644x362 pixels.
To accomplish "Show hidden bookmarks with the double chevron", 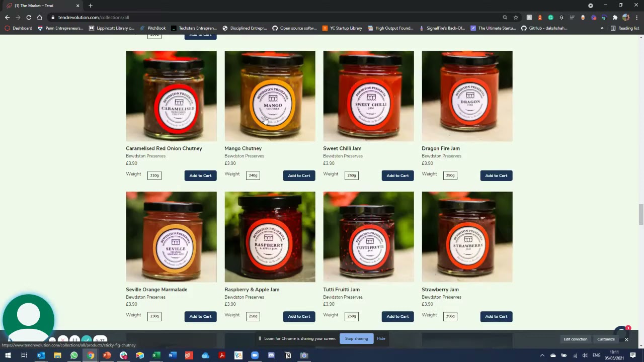I will click(602, 28).
